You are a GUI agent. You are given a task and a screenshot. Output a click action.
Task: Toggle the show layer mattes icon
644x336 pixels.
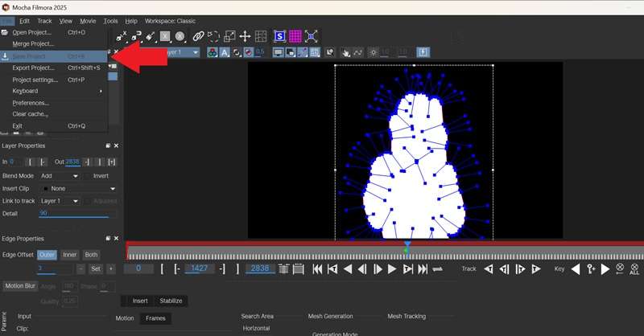tap(237, 52)
